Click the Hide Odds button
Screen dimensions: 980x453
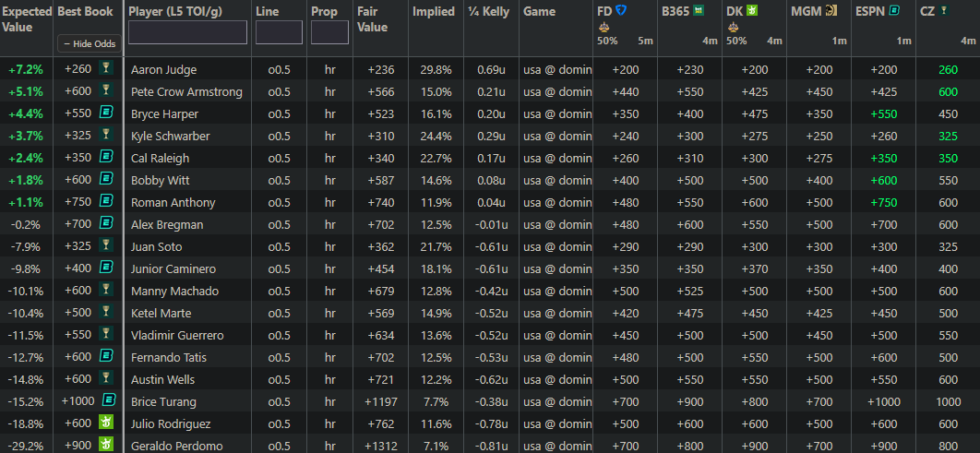pos(90,43)
